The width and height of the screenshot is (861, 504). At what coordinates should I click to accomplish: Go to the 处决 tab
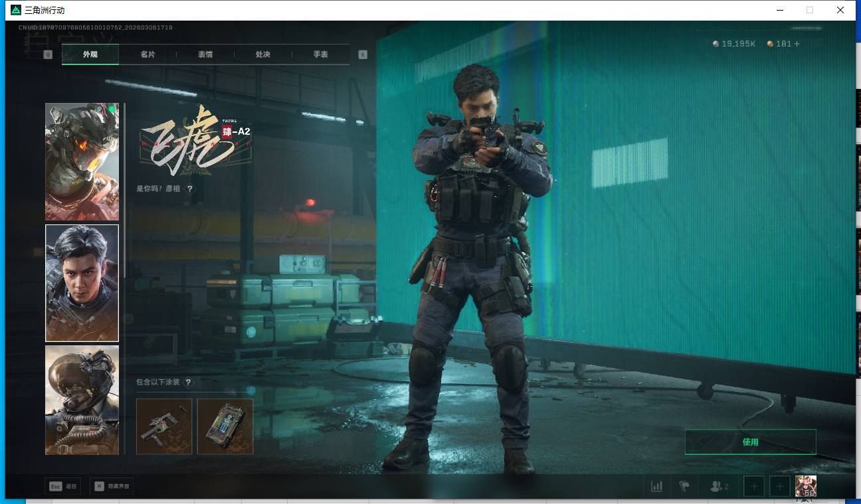pyautogui.click(x=263, y=54)
